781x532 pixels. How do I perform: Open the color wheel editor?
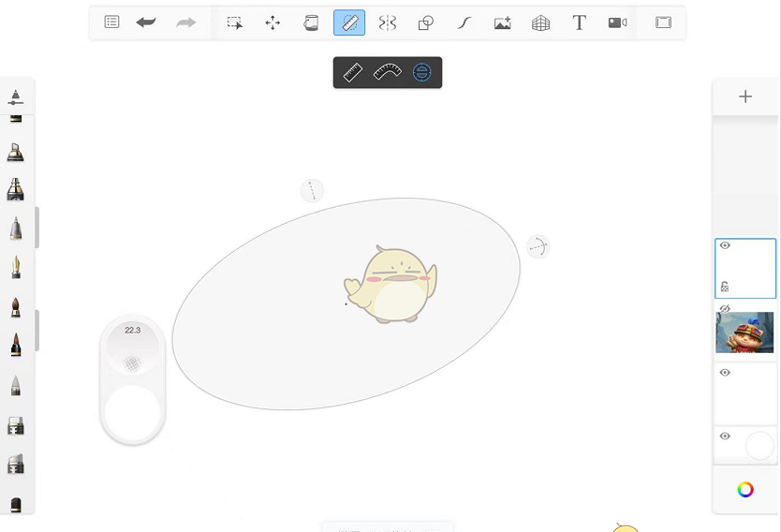click(745, 490)
